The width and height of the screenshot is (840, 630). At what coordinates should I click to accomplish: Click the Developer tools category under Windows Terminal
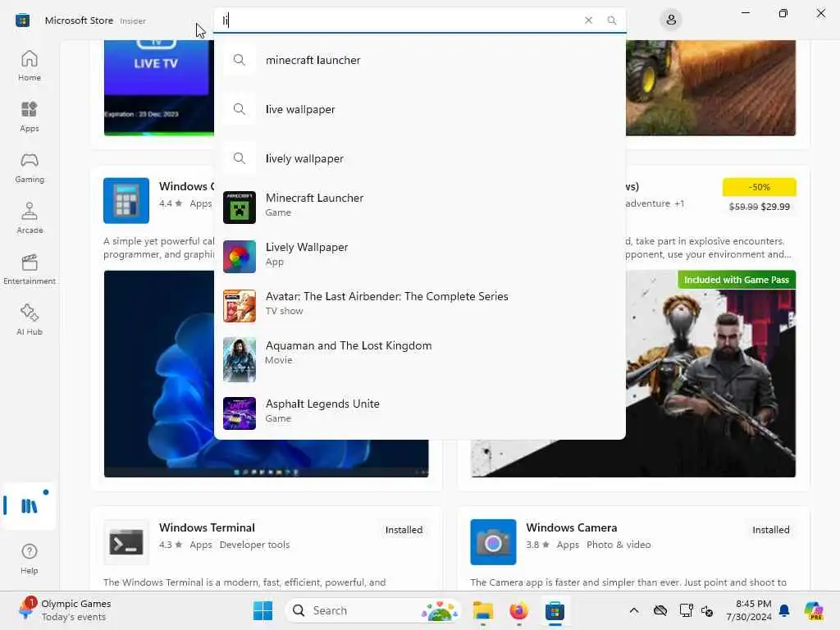pyautogui.click(x=254, y=545)
